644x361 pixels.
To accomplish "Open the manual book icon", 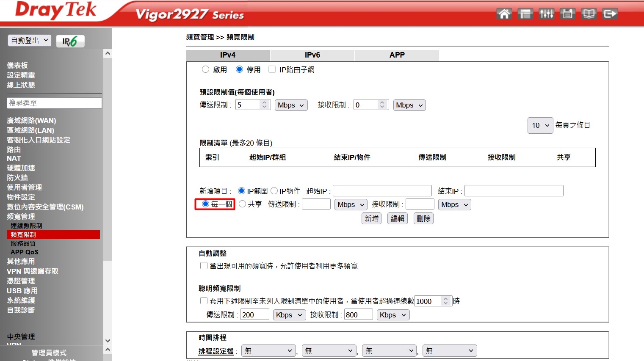I will point(589,14).
